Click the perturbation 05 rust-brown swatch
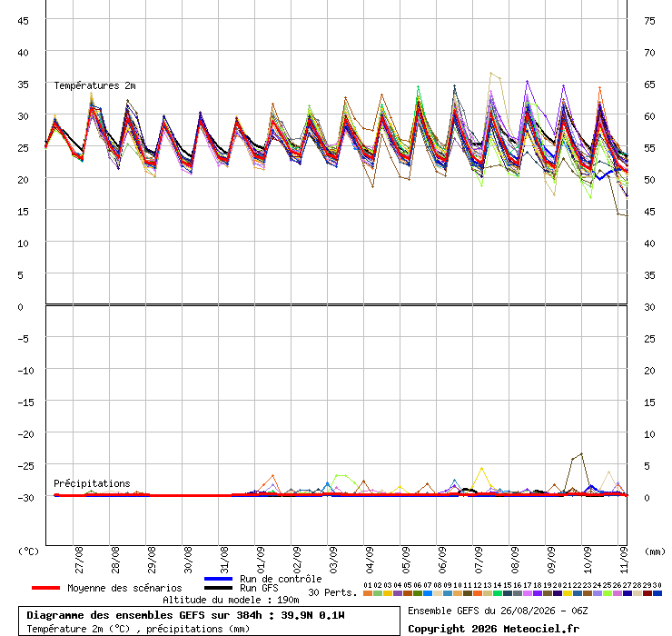The image size is (672, 636). (408, 593)
